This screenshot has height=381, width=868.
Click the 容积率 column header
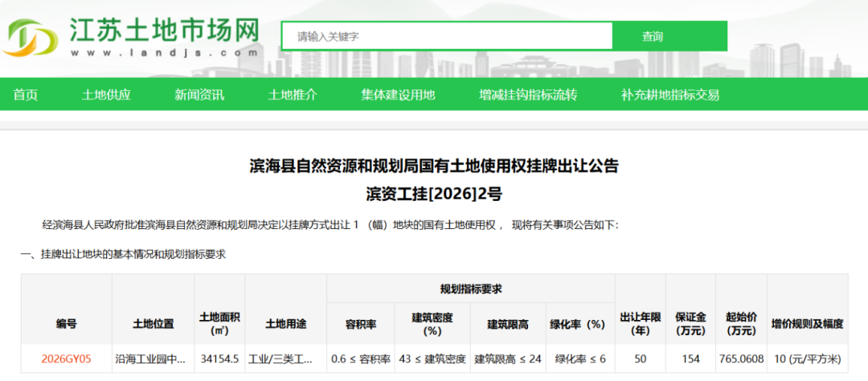click(360, 324)
